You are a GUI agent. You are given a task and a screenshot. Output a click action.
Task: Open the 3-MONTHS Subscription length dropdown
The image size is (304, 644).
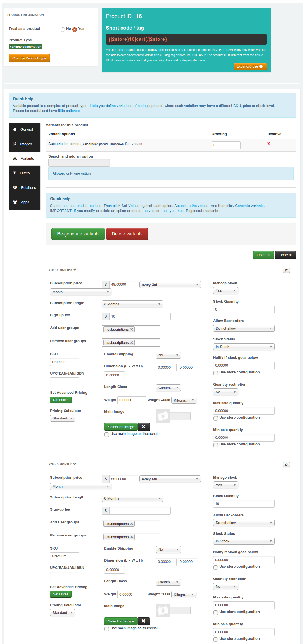point(132,304)
